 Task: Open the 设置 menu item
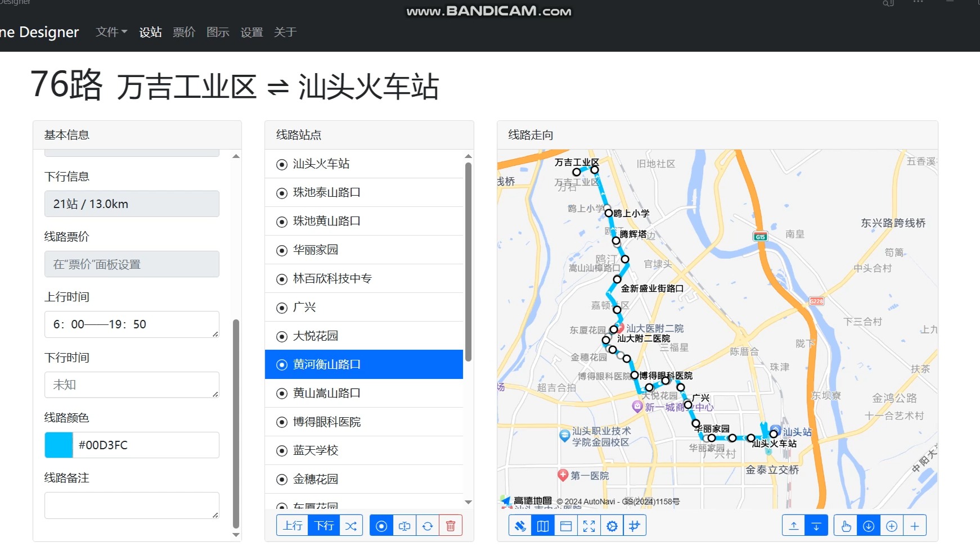[x=251, y=32]
